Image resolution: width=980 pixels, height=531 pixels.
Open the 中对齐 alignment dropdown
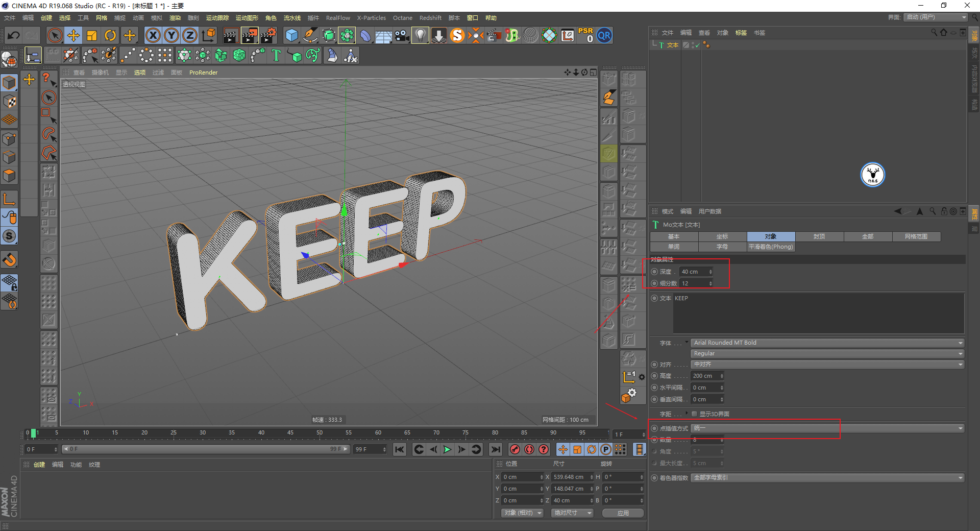(x=827, y=364)
